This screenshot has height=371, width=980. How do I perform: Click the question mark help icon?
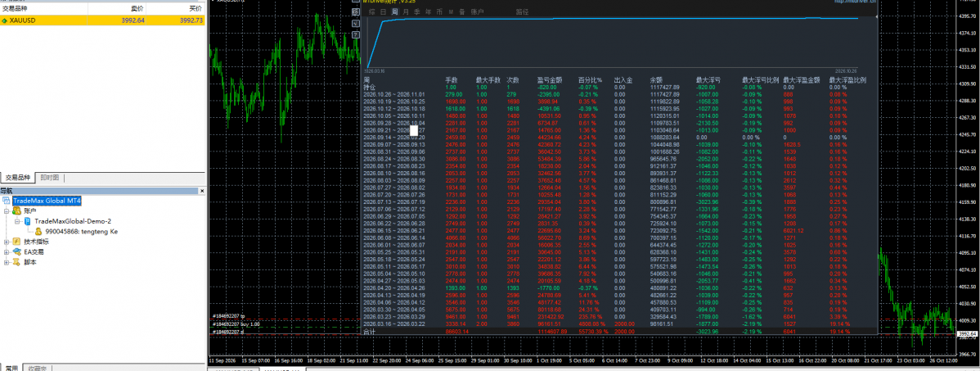point(356,34)
